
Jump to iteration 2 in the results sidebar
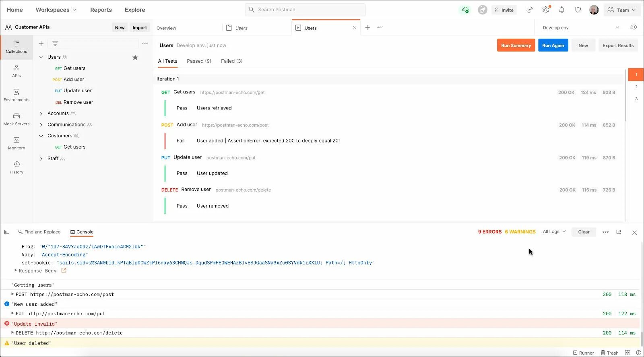(x=636, y=87)
